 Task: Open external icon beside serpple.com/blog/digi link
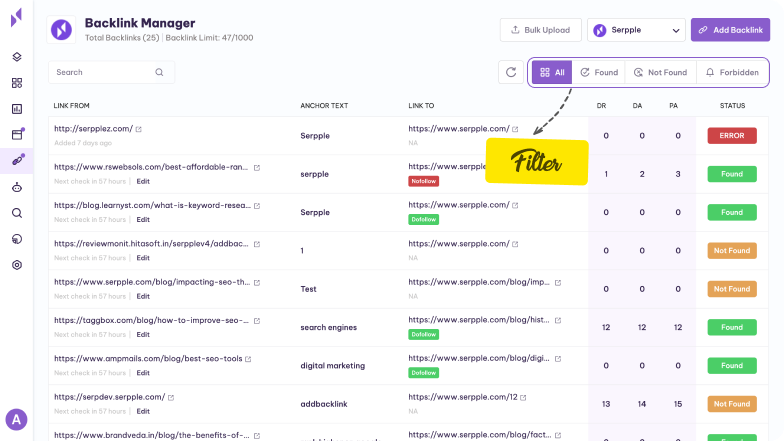[x=558, y=359]
